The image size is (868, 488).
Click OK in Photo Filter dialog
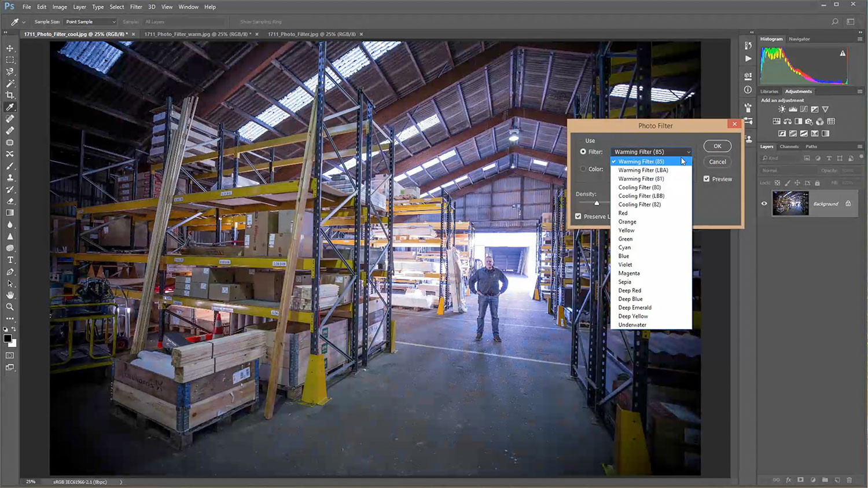717,146
